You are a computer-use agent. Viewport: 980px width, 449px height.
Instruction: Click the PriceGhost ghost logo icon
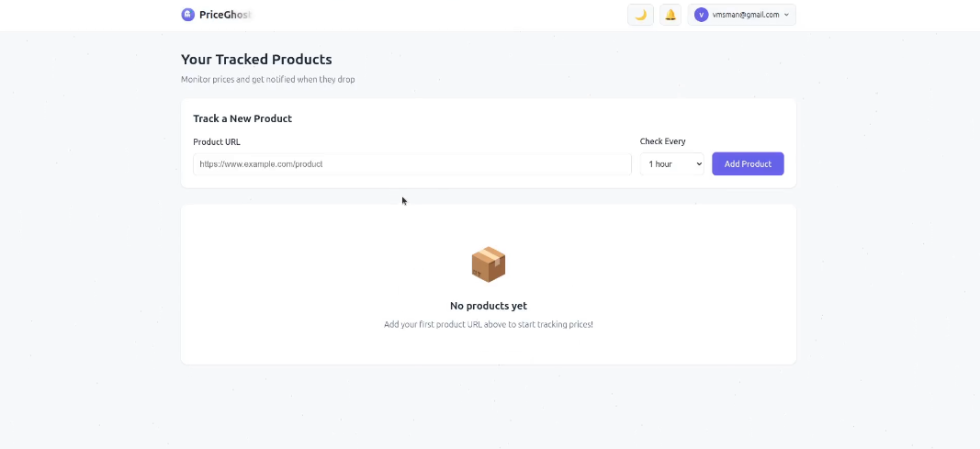[187, 15]
